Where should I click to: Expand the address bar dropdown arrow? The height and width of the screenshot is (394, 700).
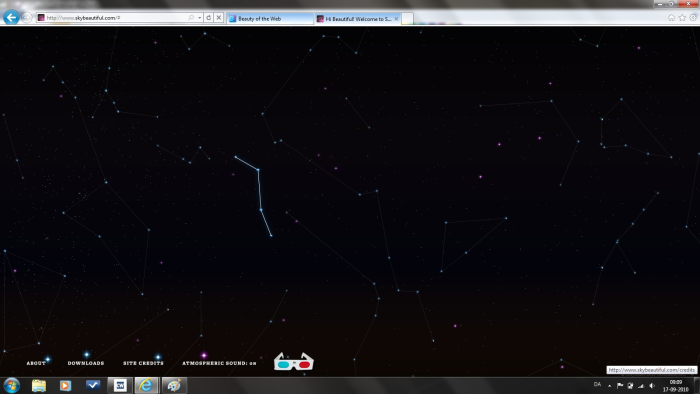[x=199, y=18]
